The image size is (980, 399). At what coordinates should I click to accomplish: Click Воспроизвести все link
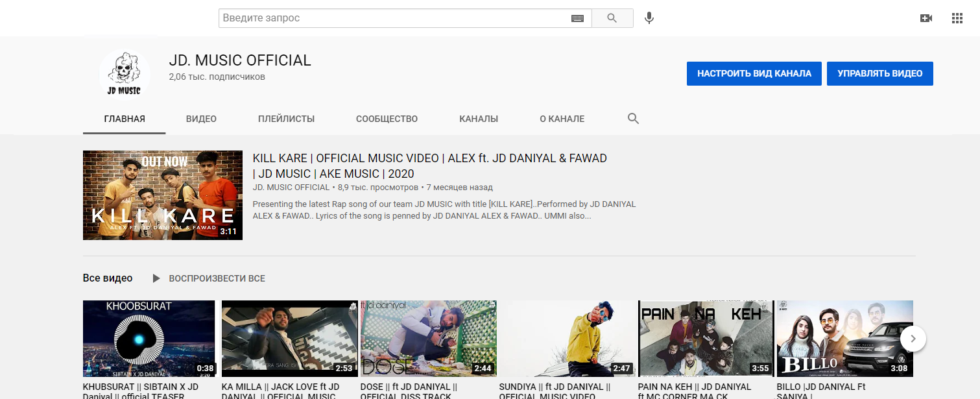pyautogui.click(x=217, y=278)
